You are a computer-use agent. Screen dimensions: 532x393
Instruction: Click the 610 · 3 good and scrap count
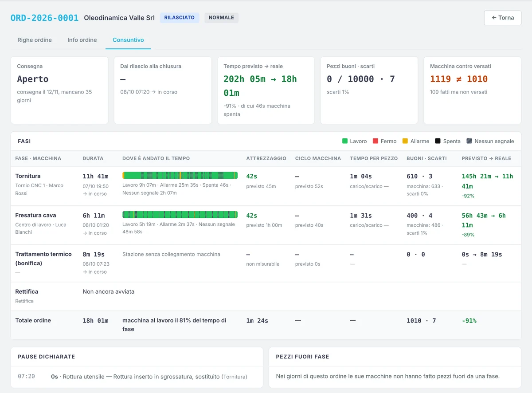(x=419, y=176)
